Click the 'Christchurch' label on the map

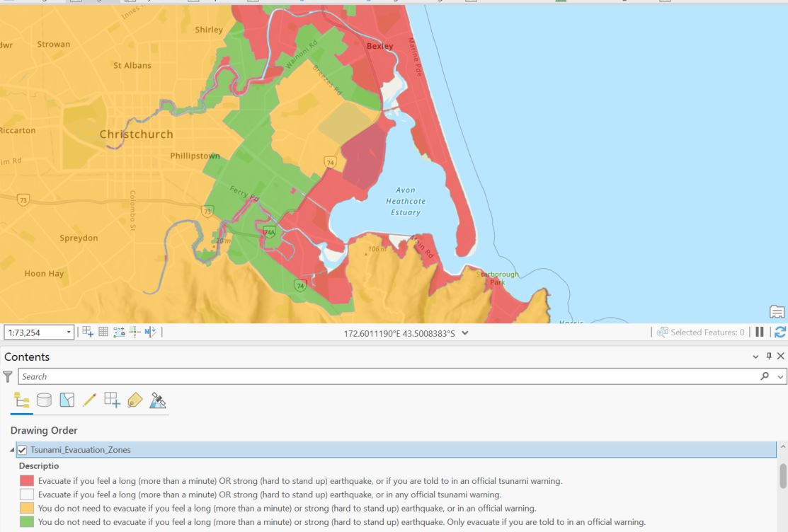[x=136, y=134]
